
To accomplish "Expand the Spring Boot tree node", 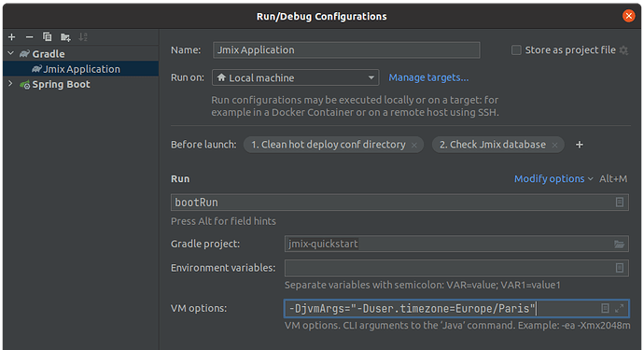I will pos(10,84).
